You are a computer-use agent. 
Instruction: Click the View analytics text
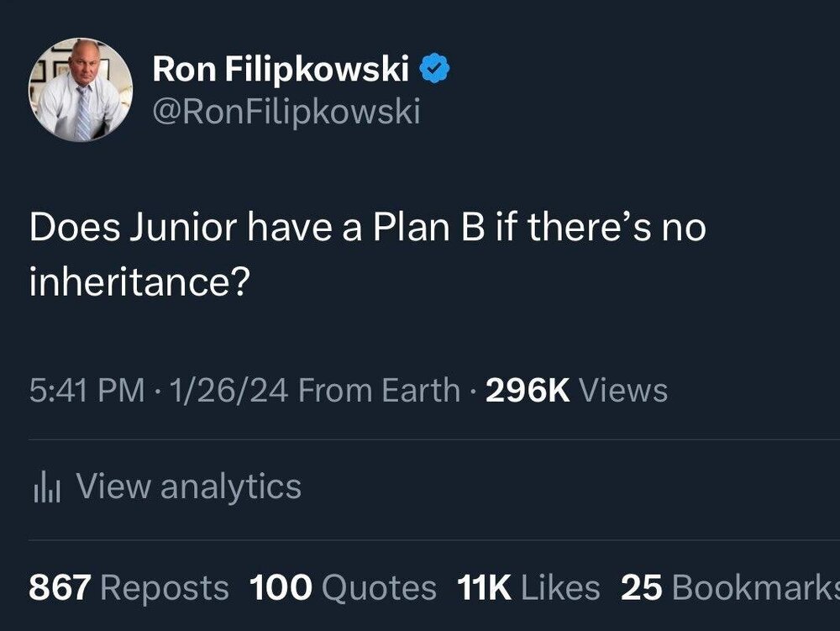[188, 486]
